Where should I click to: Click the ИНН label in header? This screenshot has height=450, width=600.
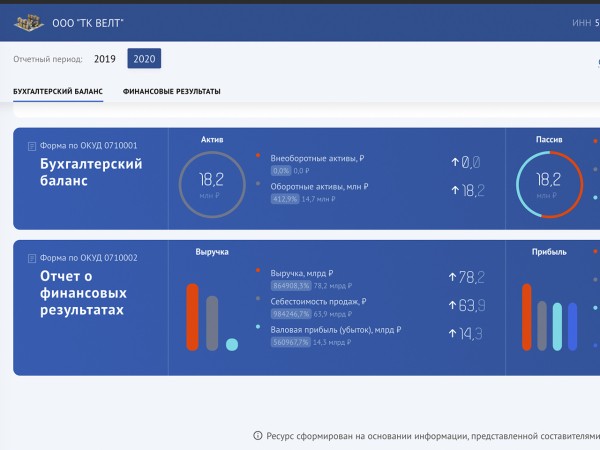(582, 23)
